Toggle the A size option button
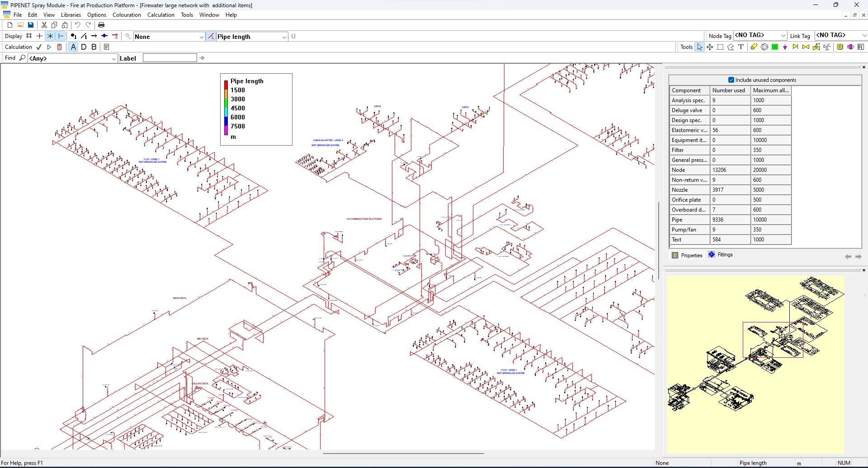Image resolution: width=868 pixels, height=468 pixels. click(x=73, y=47)
